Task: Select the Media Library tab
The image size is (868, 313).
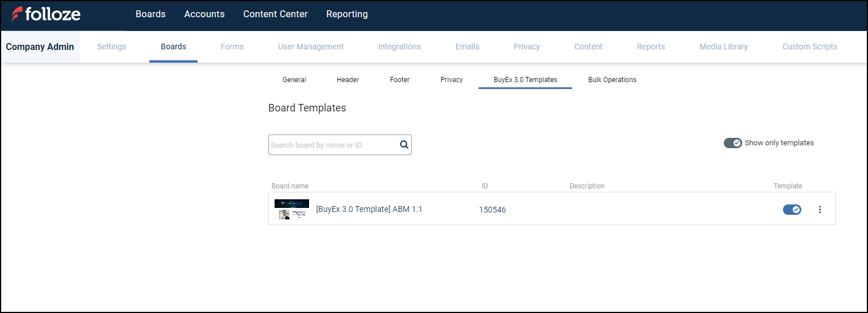Action: point(723,47)
